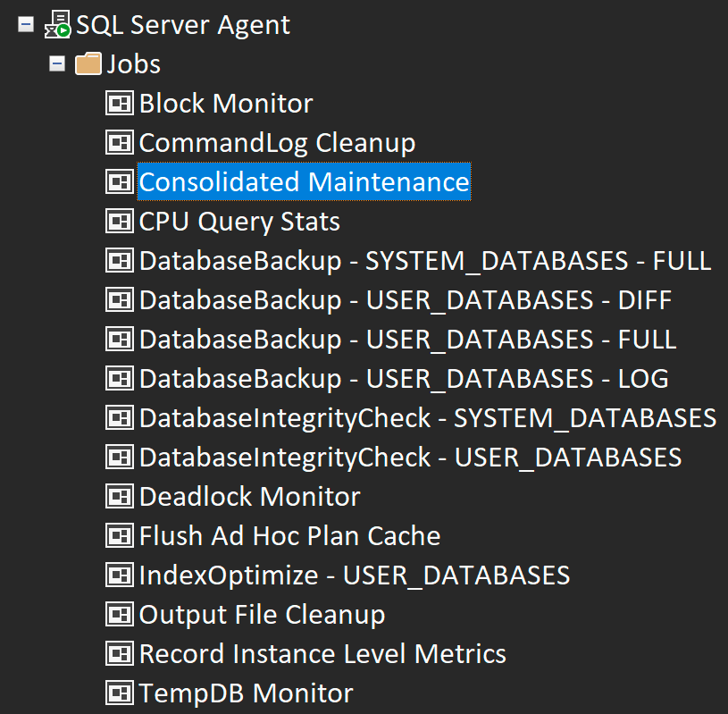
Task: Click icon for DatabaseIntegrityCheck SYSTEM_DATABASES job
Action: [x=120, y=417]
